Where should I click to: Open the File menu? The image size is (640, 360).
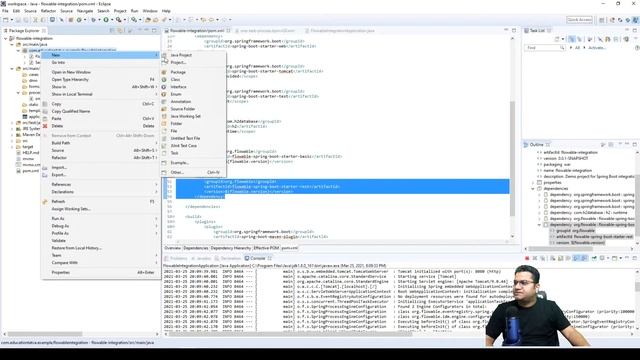(5, 11)
